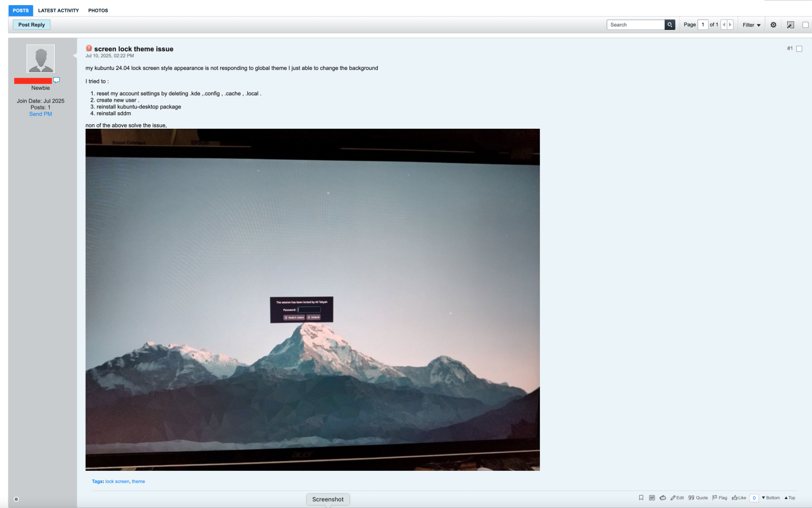The image size is (812, 508).
Task: Switch to the Latest Activity tab
Action: (x=58, y=11)
